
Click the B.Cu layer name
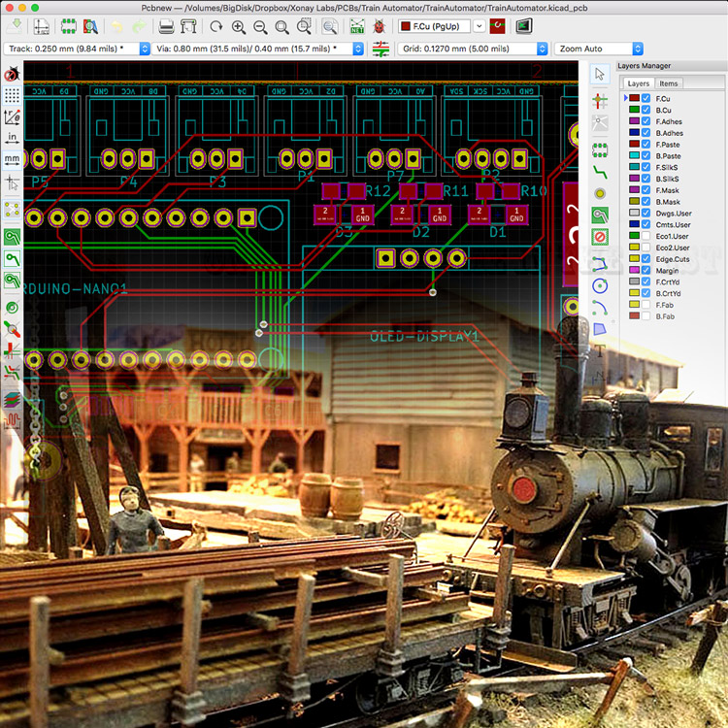click(x=664, y=110)
